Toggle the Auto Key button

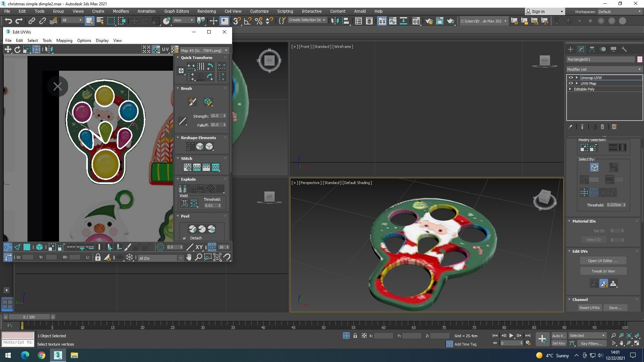558,336
